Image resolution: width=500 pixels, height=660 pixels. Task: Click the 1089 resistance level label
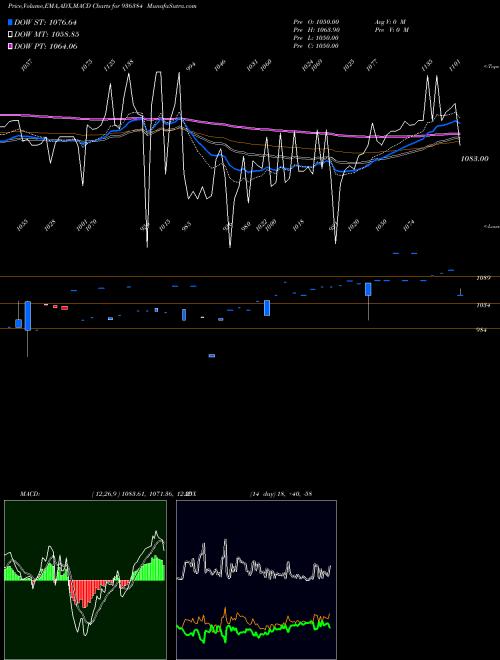[483, 278]
